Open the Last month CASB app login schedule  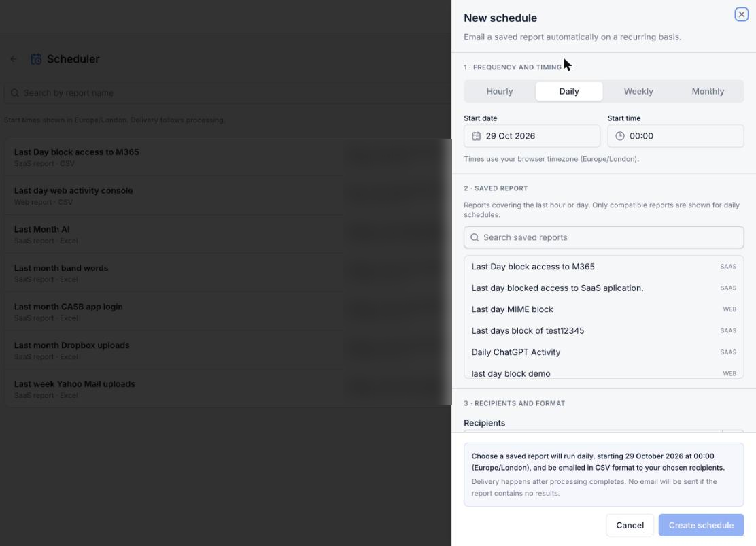[x=226, y=311]
